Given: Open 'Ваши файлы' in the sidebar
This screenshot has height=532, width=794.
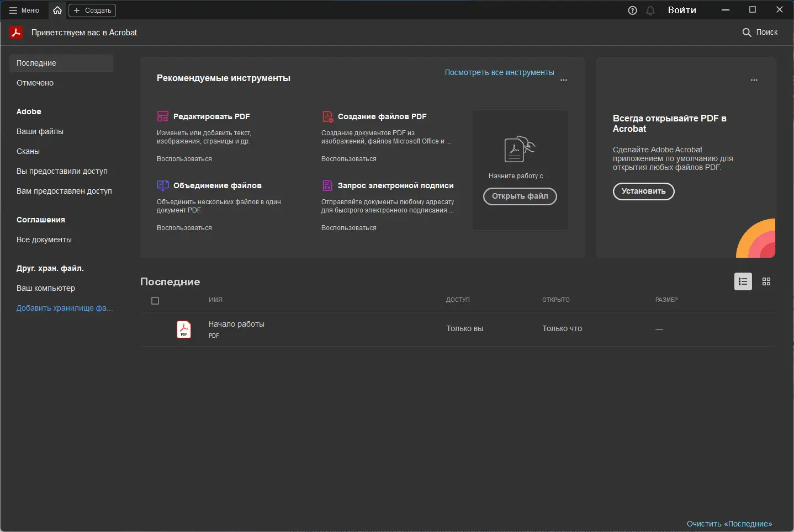Looking at the screenshot, I should point(40,131).
